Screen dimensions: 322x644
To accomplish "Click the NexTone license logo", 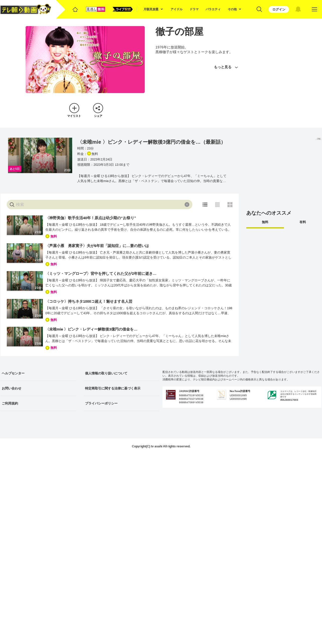I will (x=221, y=395).
